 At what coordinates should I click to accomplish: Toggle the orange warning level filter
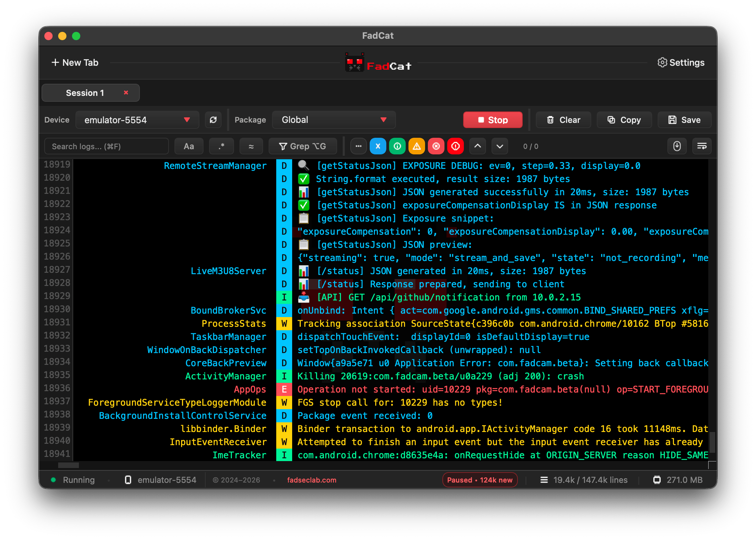pos(417,146)
